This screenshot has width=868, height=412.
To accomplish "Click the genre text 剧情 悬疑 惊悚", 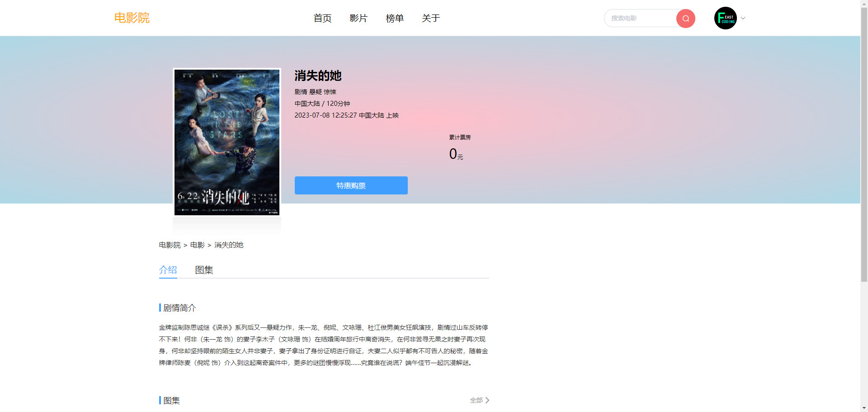I will pyautogui.click(x=316, y=92).
